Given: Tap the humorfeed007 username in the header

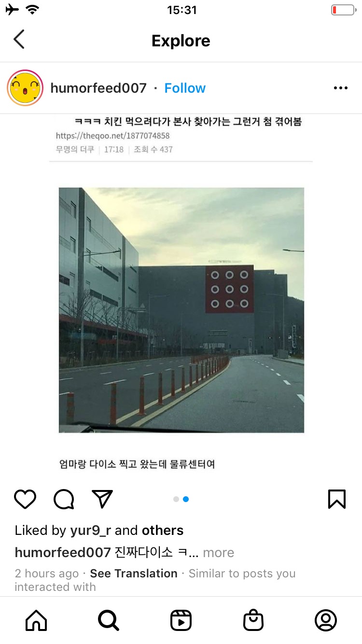Looking at the screenshot, I should pos(98,88).
